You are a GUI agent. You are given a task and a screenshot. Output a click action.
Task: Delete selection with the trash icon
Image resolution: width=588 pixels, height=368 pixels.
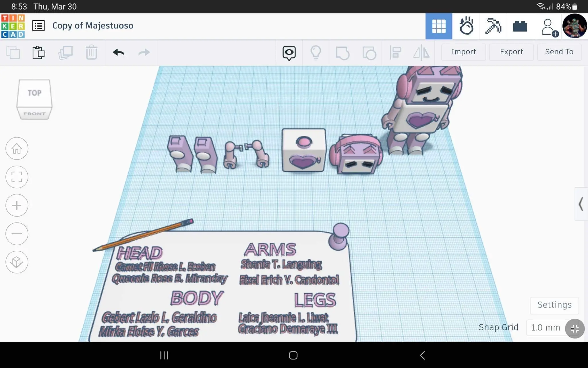[91, 53]
